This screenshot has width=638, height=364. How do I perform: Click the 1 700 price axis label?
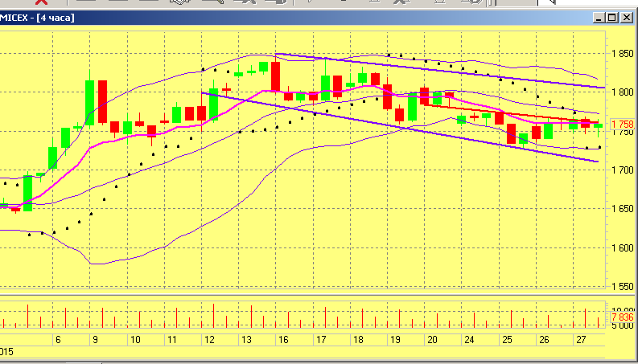click(623, 170)
